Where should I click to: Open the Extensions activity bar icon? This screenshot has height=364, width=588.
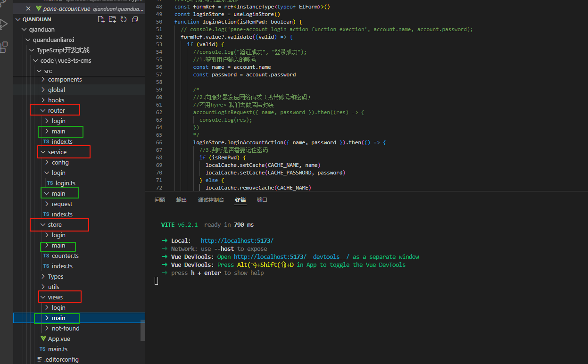(x=4, y=47)
